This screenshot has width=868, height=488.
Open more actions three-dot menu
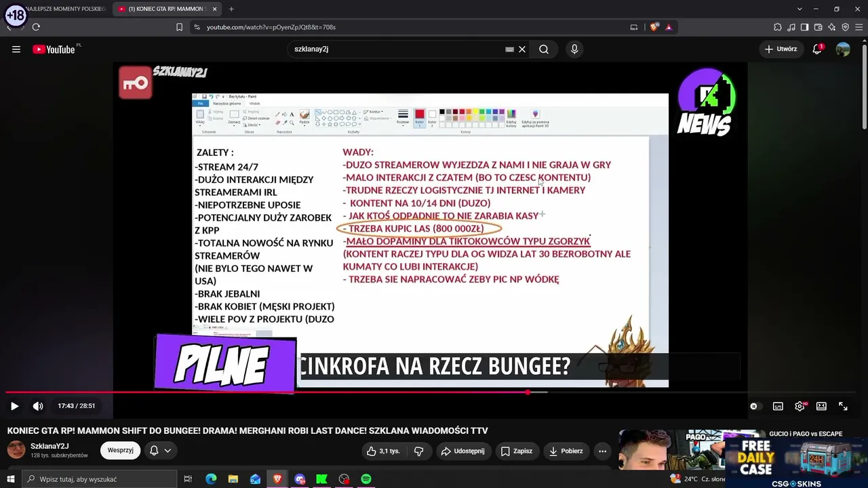(602, 451)
